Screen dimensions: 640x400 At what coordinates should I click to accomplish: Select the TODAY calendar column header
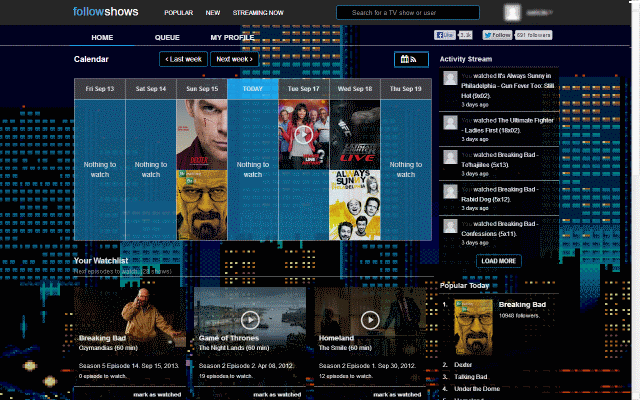pyautogui.click(x=253, y=89)
